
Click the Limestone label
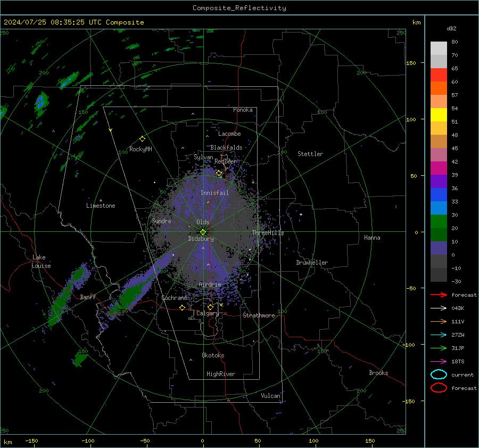101,206
